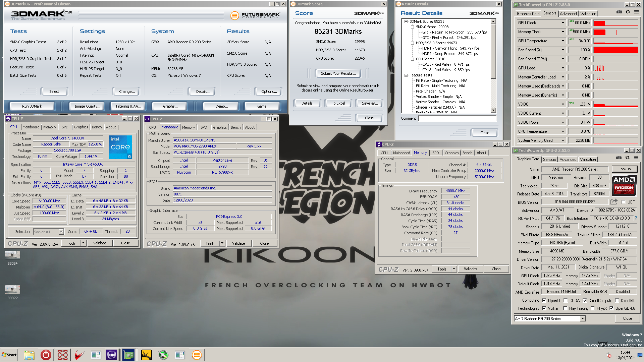Open the GPU Clock sensor dropdown

coord(563,23)
